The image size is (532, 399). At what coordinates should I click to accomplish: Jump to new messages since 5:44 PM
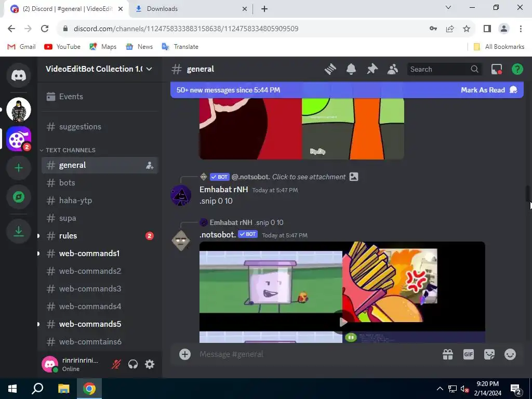pyautogui.click(x=228, y=90)
